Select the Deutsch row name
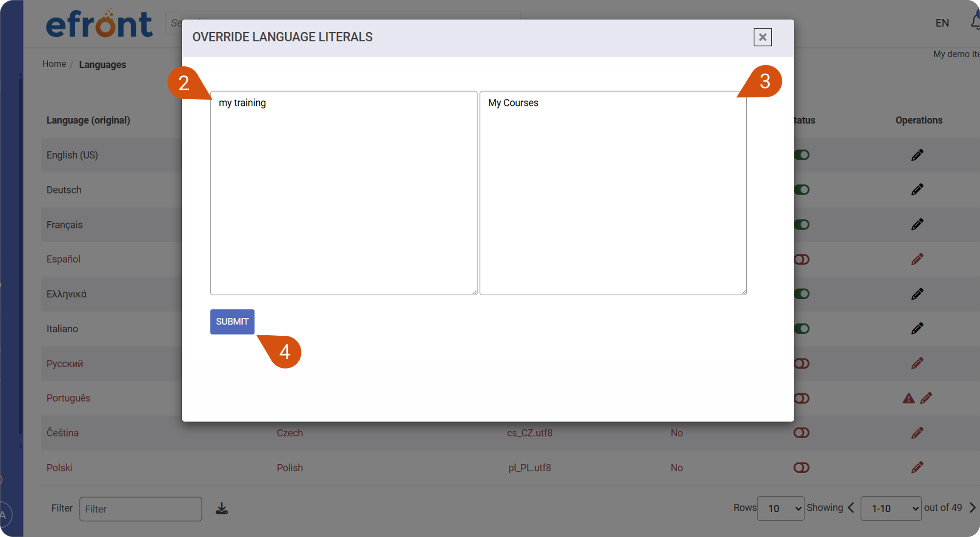The width and height of the screenshot is (980, 537). click(64, 190)
